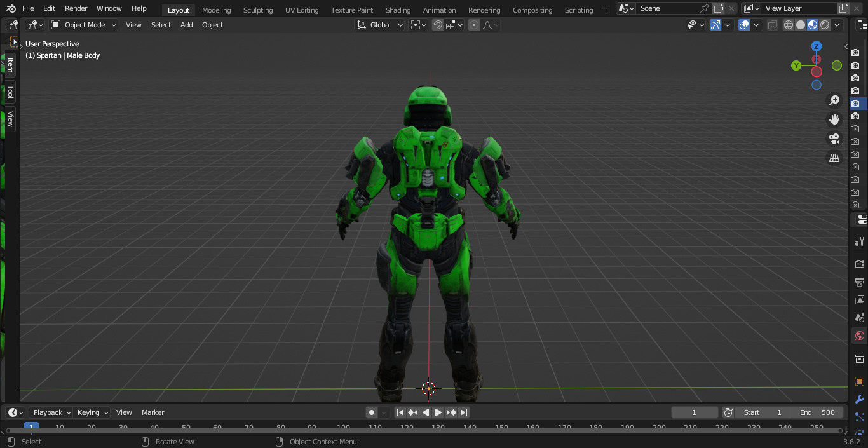
Task: Click the New Scene icon beside Scene field
Action: 719,8
